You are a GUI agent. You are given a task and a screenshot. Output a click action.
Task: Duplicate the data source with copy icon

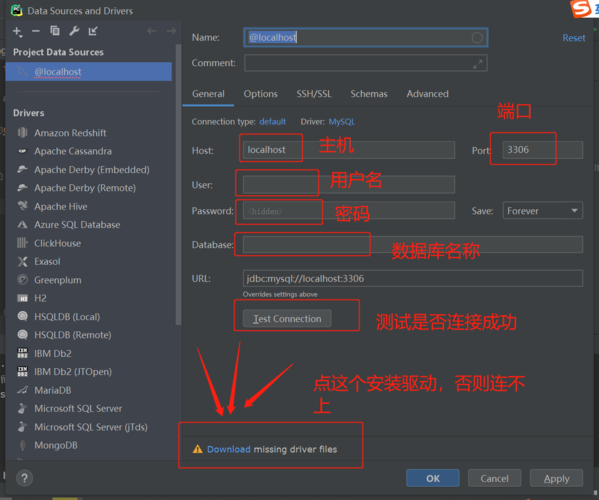tap(55, 31)
